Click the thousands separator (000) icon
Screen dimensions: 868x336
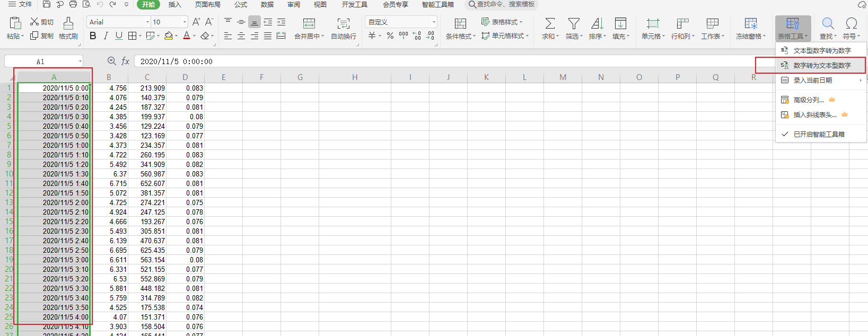click(x=404, y=36)
